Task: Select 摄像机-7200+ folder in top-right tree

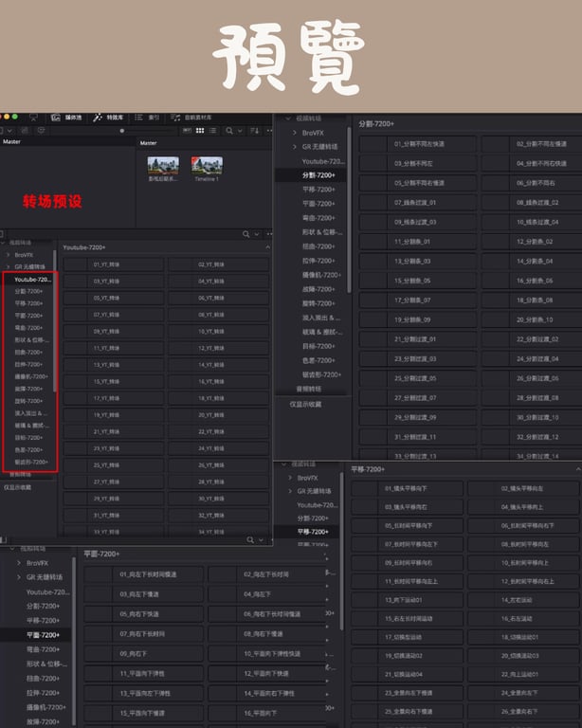Action: click(x=321, y=275)
